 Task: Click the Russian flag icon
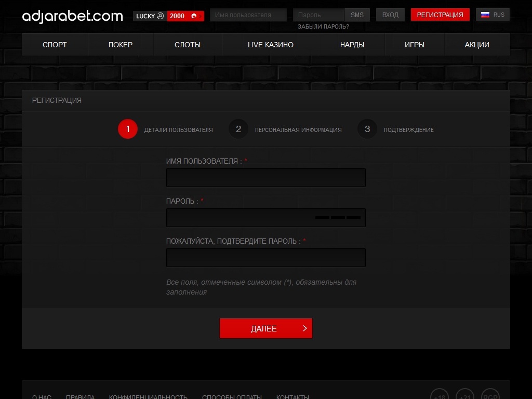[485, 15]
